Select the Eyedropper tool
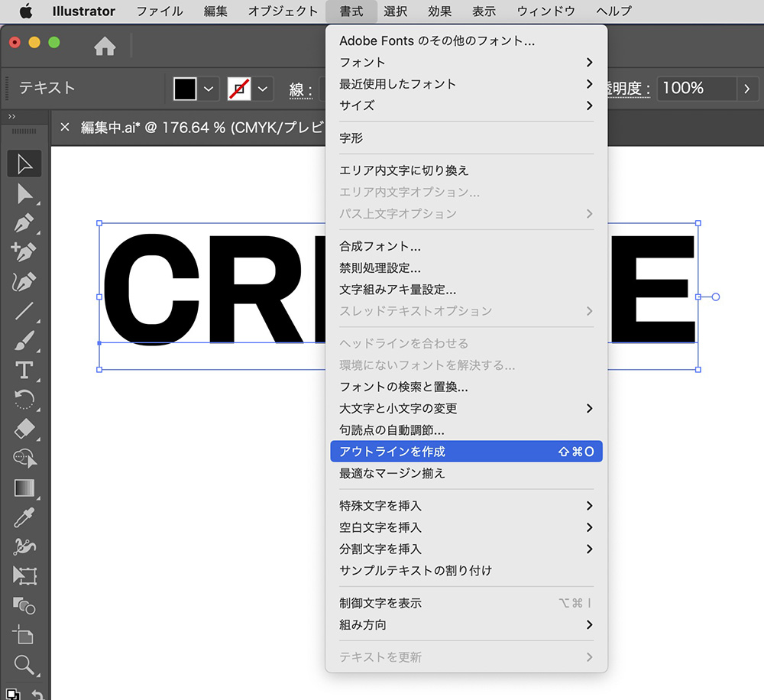764x700 pixels. 24,517
